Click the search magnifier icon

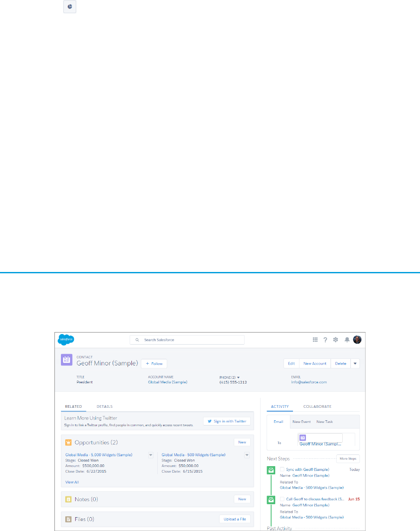click(137, 340)
